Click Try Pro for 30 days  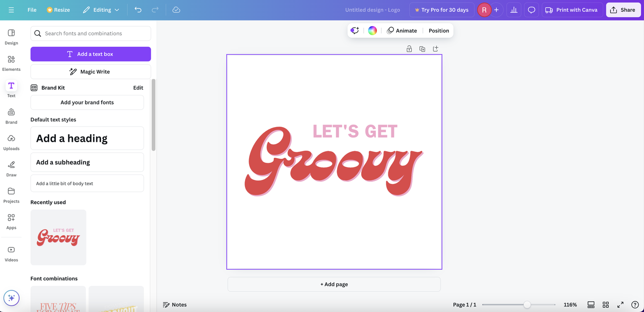tap(441, 10)
